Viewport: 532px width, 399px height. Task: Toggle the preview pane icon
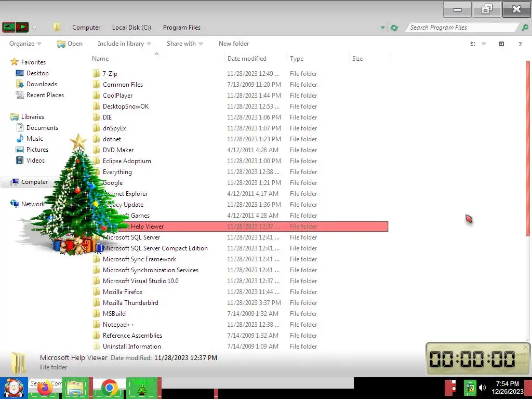501,44
